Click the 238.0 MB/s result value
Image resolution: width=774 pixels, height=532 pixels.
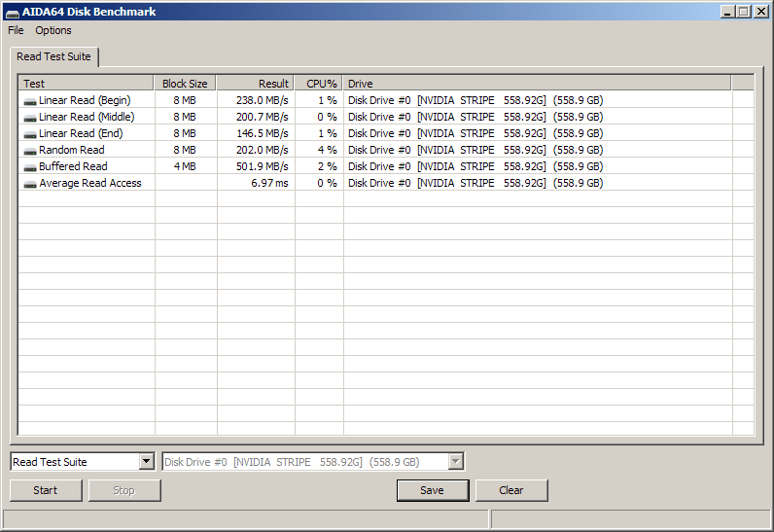click(x=263, y=100)
